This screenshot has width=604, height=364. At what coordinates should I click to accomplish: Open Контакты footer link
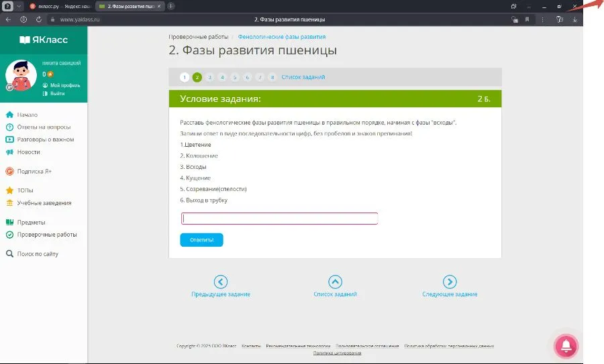251,346
